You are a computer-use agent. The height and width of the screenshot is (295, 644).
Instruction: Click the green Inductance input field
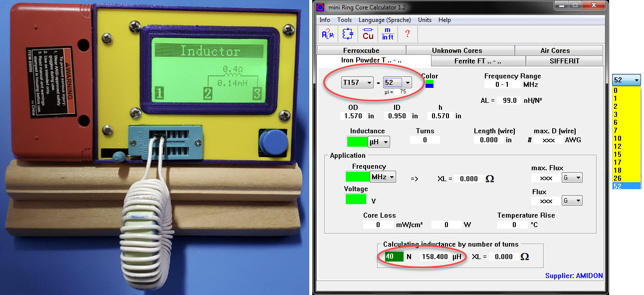click(357, 142)
